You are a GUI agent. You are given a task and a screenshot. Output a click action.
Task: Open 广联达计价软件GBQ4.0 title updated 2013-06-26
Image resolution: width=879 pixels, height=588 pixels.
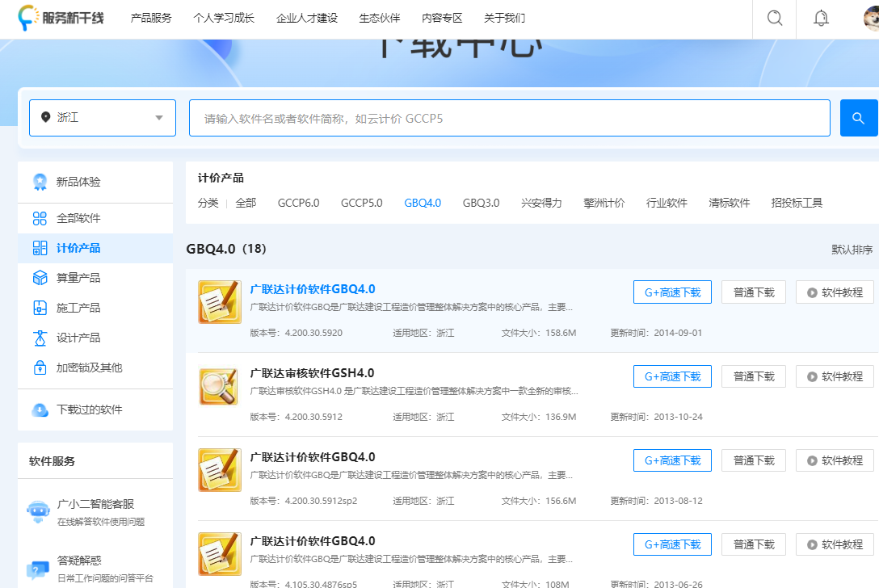[x=312, y=541]
